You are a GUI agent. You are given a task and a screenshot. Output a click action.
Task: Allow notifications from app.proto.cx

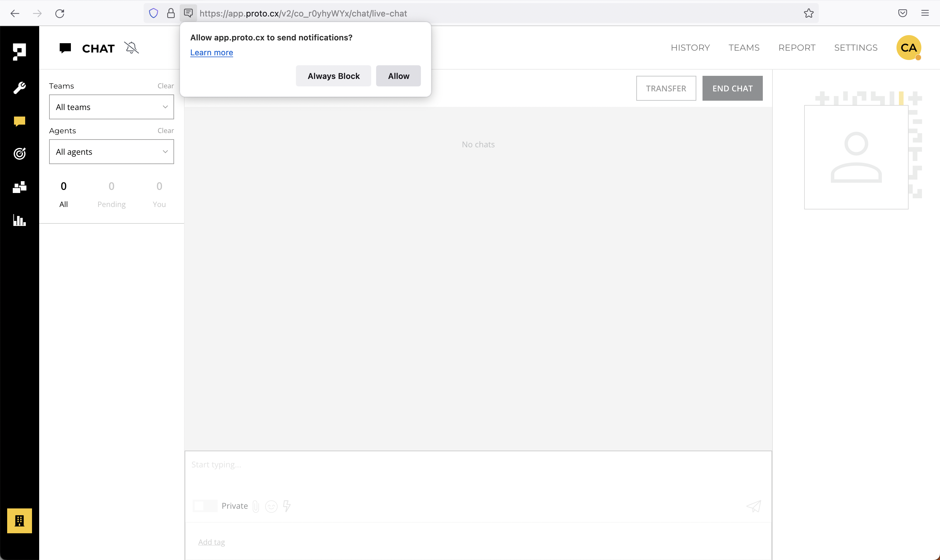coord(398,76)
